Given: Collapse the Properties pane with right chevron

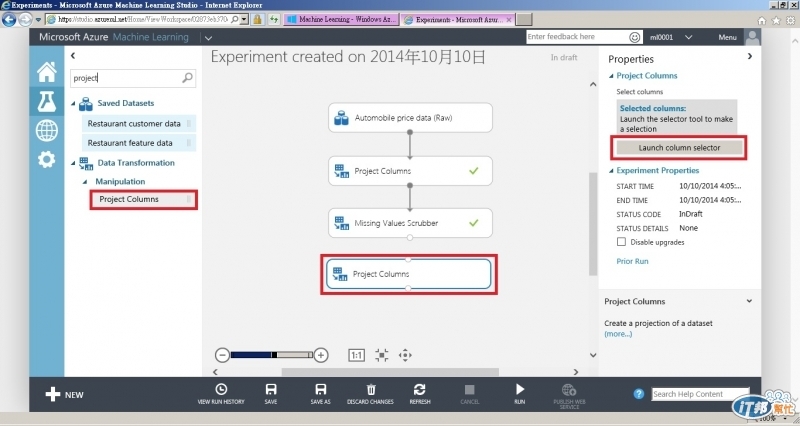Looking at the screenshot, I should point(749,56).
